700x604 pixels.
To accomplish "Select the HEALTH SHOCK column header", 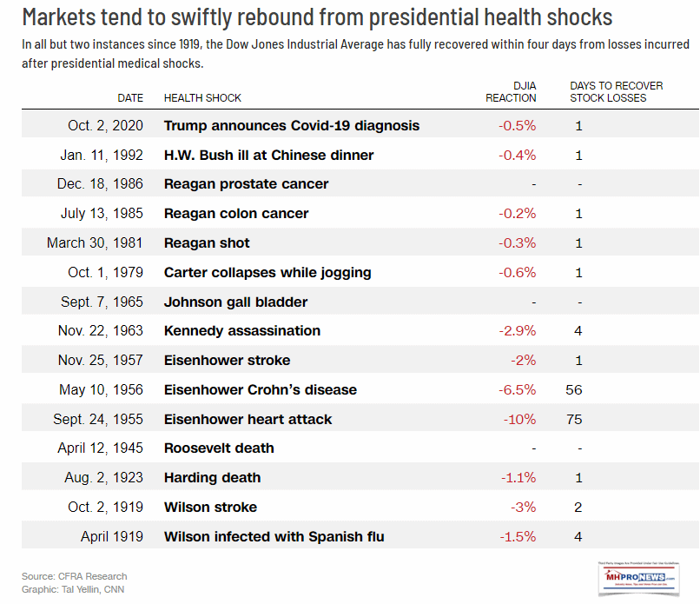I will 202,98.
